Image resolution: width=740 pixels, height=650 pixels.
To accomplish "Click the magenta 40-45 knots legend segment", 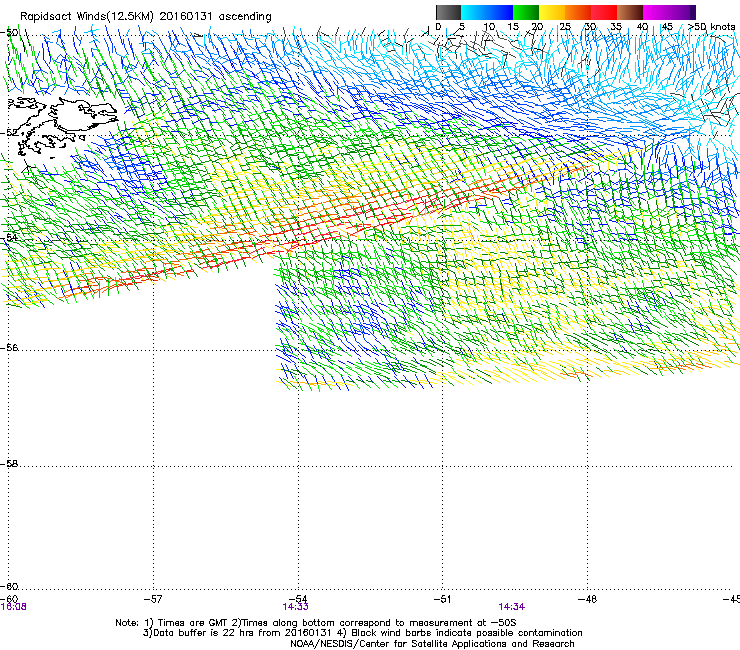I will 656,12.
